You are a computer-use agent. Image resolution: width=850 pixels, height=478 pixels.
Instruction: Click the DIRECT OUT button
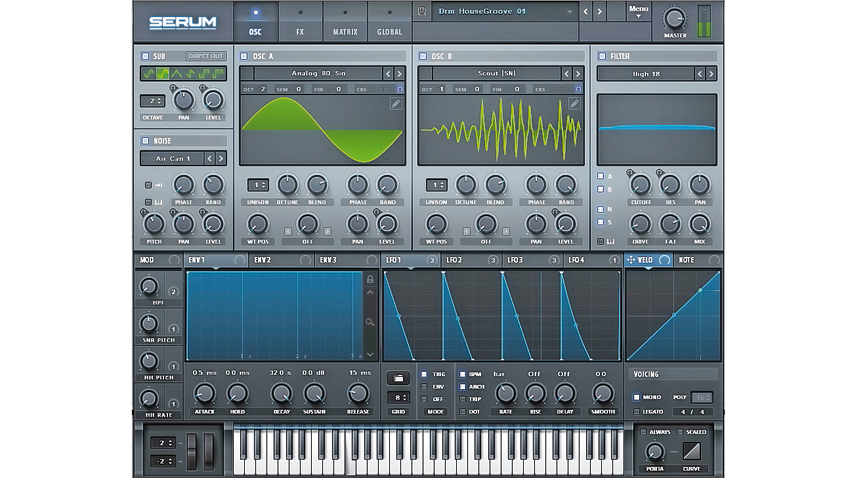206,56
